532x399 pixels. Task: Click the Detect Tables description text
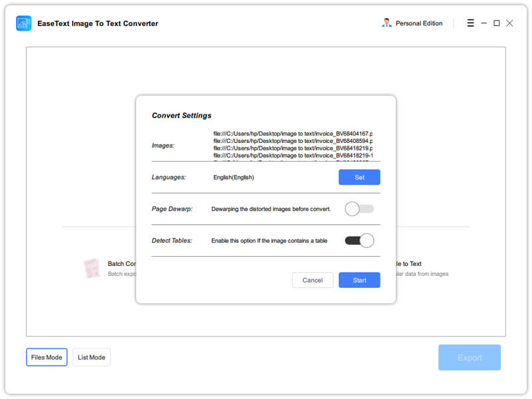point(269,241)
